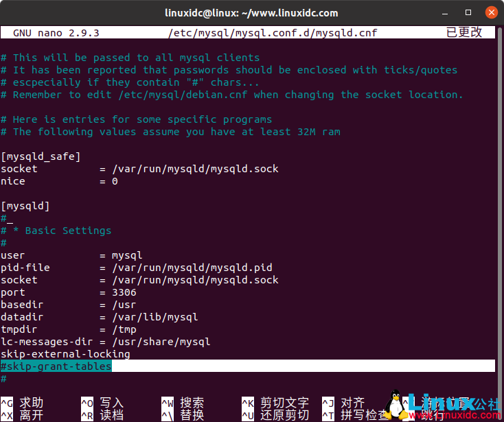Click the 'at least 32M ram' comment line

(x=170, y=132)
